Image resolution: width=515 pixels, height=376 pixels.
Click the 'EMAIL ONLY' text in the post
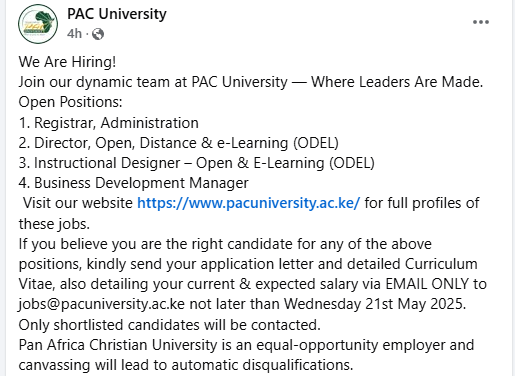coord(427,284)
